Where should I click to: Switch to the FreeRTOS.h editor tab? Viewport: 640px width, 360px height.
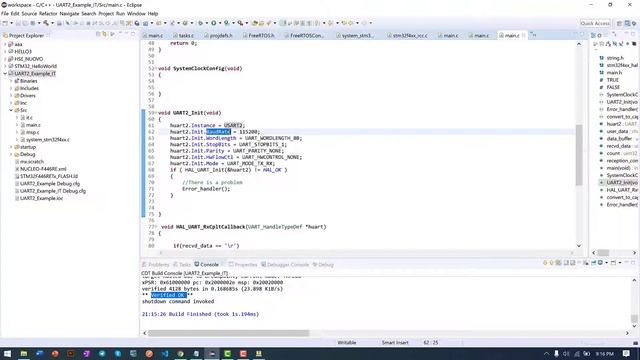coord(259,36)
